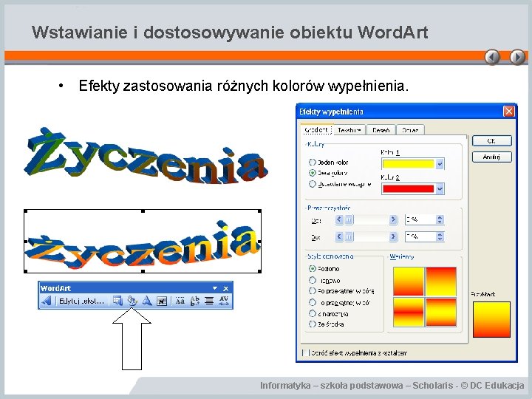Image resolution: width=532 pixels, height=399 pixels.
Task: Select the 'Z narożnika' shading style
Action: pyautogui.click(x=312, y=313)
